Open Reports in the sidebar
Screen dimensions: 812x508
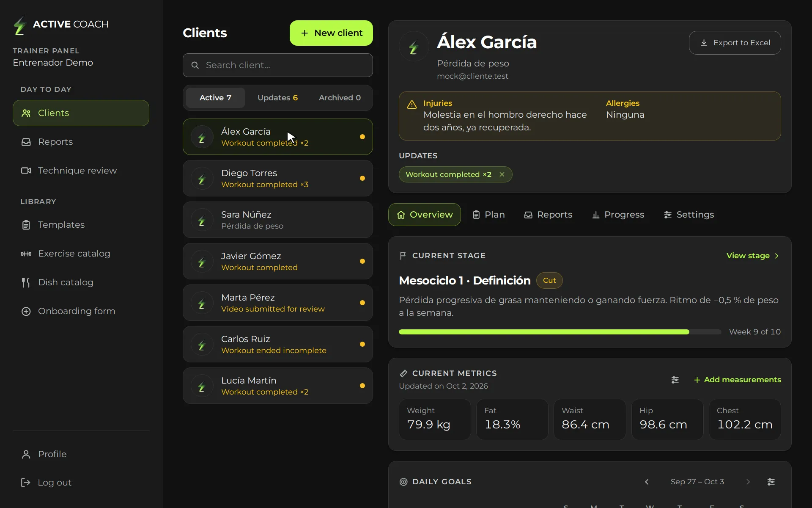click(81, 142)
